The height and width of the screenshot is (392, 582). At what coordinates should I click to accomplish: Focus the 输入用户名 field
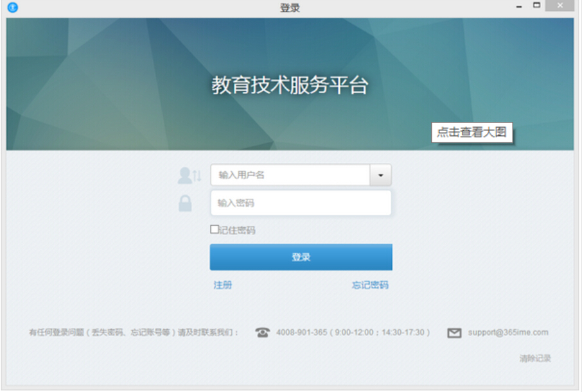point(290,175)
